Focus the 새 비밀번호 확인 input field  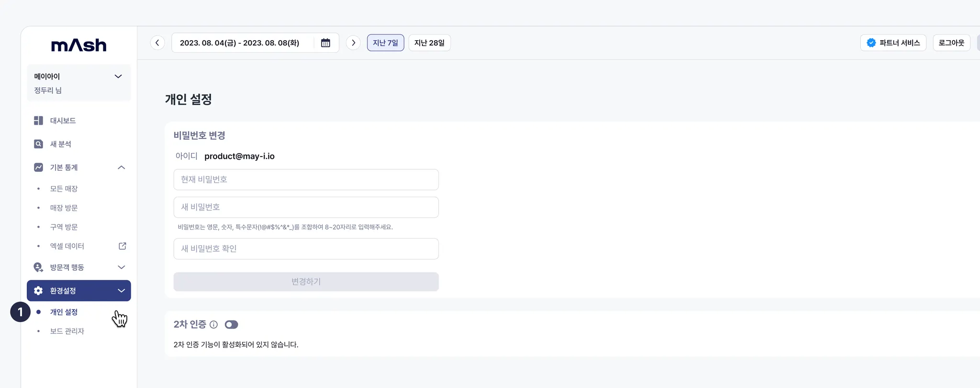coord(306,249)
